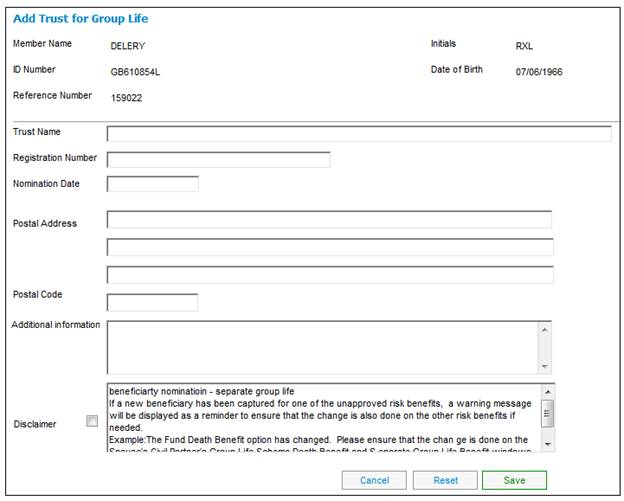
Task: Click the Disclaimer text scroll up arrow
Action: [x=548, y=392]
